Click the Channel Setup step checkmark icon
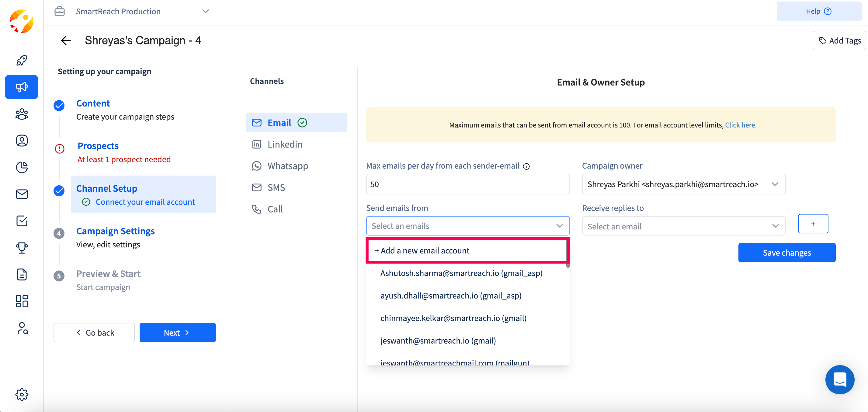This screenshot has height=412, width=868. (x=59, y=191)
